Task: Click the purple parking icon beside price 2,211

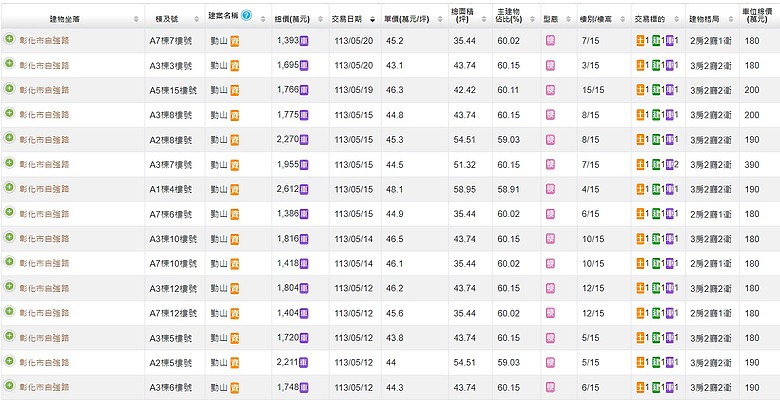Action: tap(304, 363)
